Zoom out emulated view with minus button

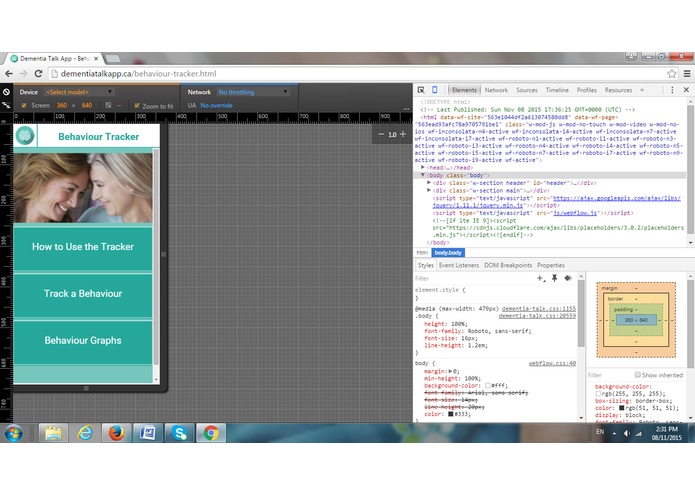point(381,134)
